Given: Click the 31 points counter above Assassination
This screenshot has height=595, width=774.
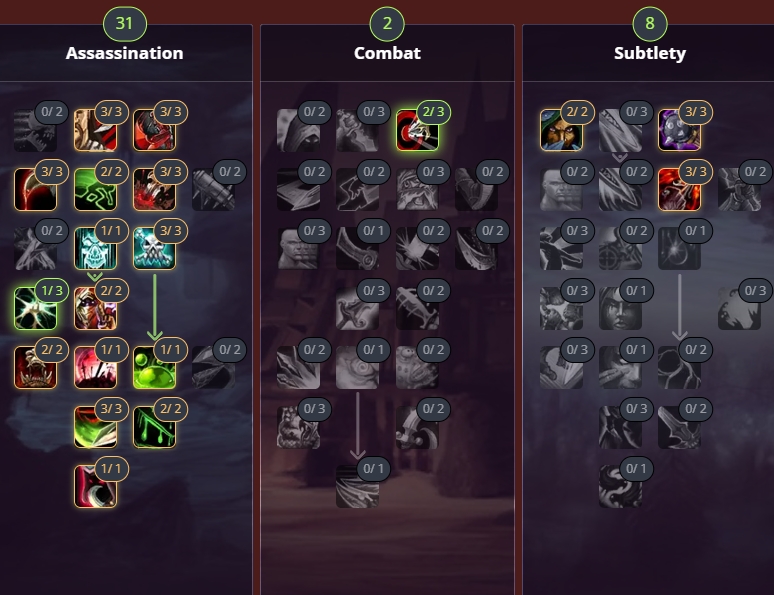Looking at the screenshot, I should [124, 23].
